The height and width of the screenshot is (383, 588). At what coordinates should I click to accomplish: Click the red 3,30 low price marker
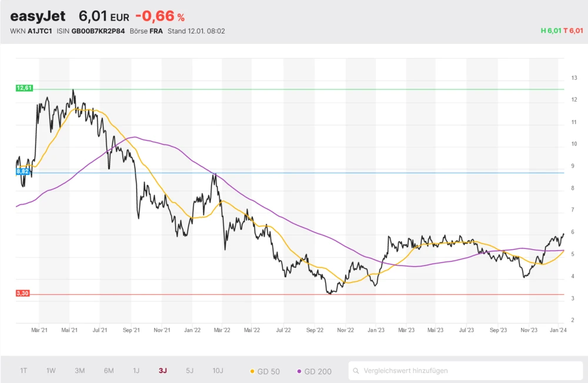click(23, 293)
